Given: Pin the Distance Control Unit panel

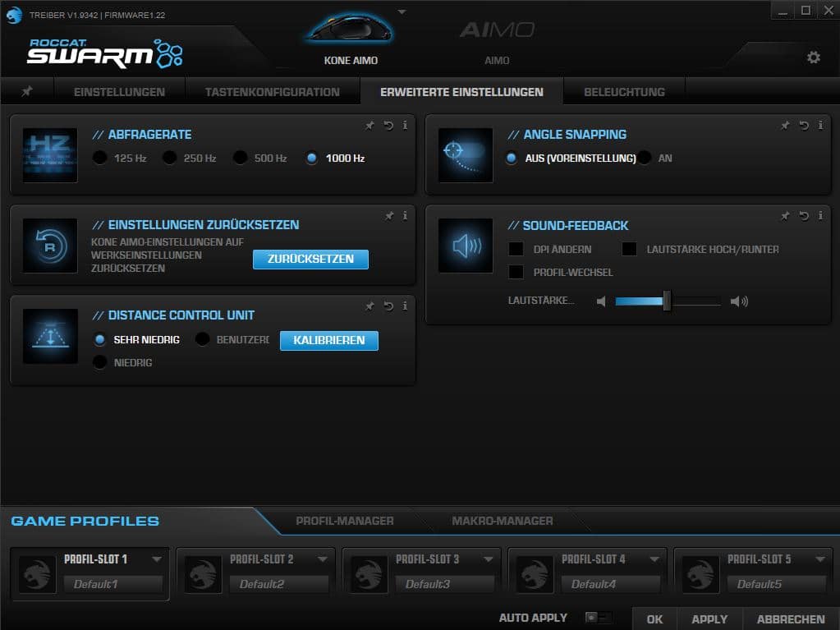Looking at the screenshot, I should [370, 306].
